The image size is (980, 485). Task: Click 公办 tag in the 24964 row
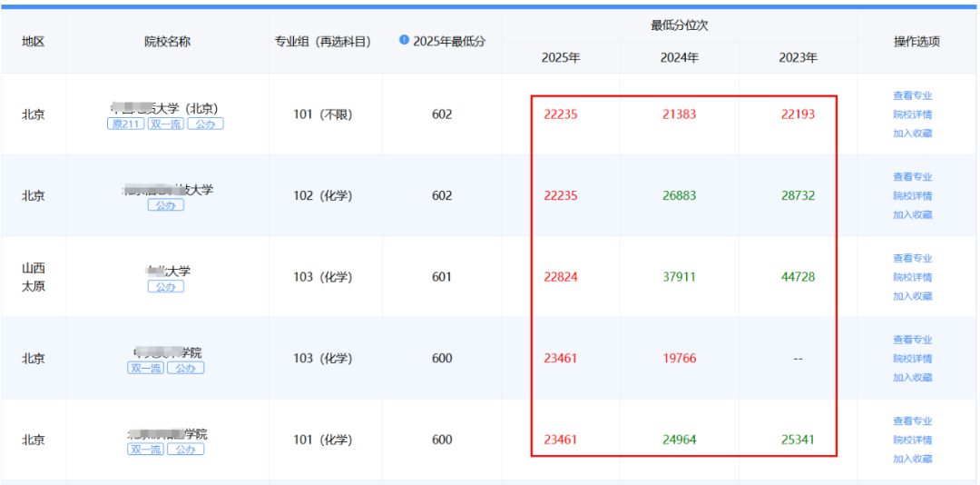tap(186, 450)
